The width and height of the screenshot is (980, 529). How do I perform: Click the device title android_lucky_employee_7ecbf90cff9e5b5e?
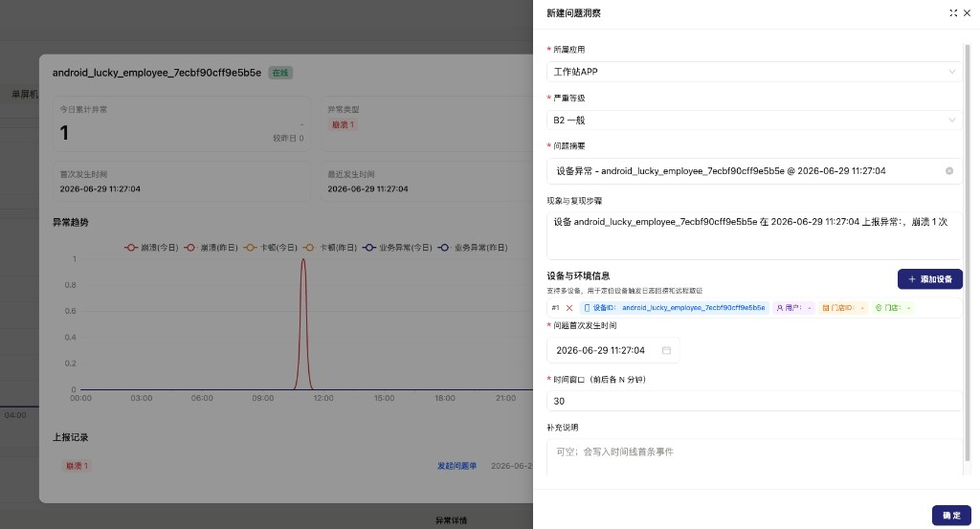tap(157, 73)
